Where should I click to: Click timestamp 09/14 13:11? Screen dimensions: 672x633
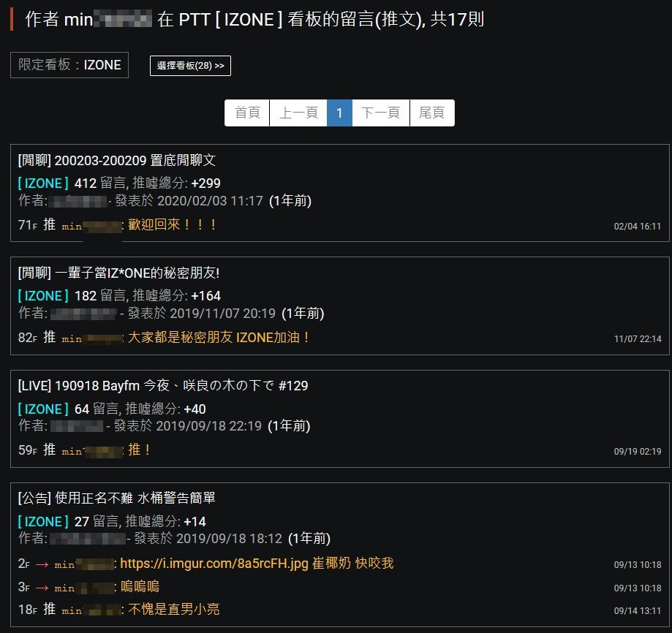pos(638,611)
